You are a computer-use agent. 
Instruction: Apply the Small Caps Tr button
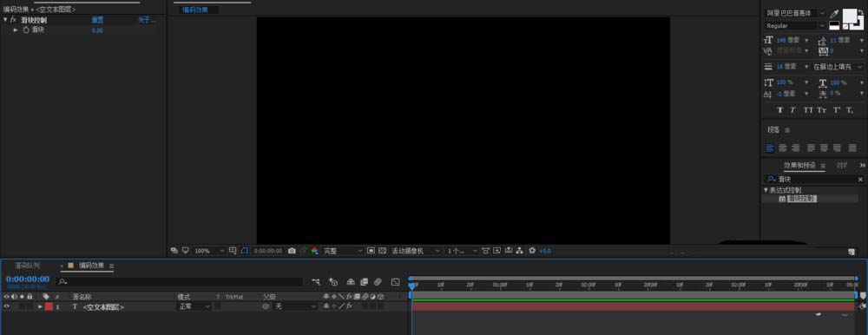821,110
